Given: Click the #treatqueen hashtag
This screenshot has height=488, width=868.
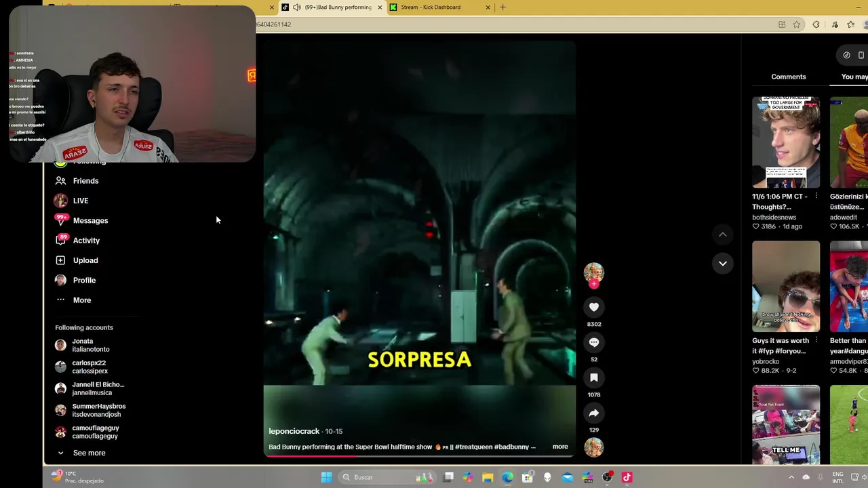Looking at the screenshot, I should (x=473, y=447).
